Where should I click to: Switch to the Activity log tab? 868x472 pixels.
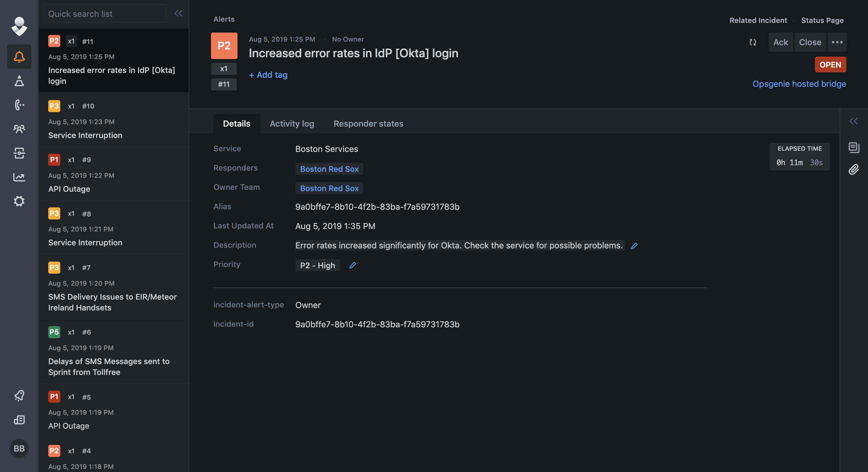click(292, 123)
